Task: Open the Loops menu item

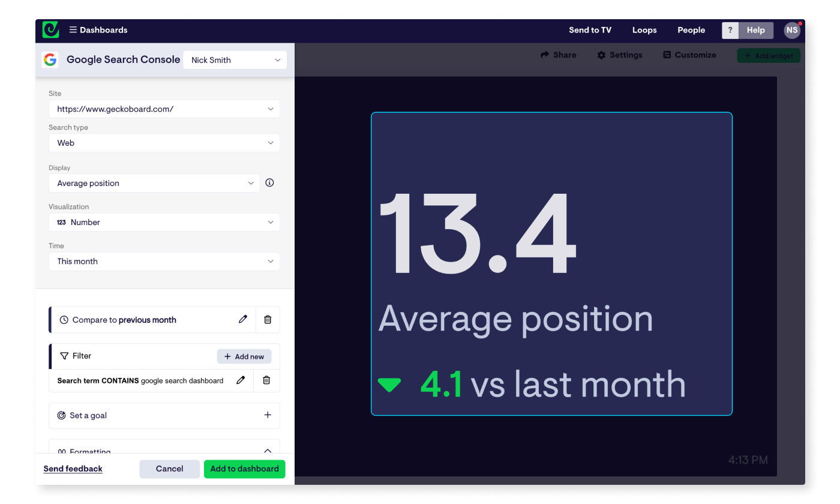Action: coord(644,29)
